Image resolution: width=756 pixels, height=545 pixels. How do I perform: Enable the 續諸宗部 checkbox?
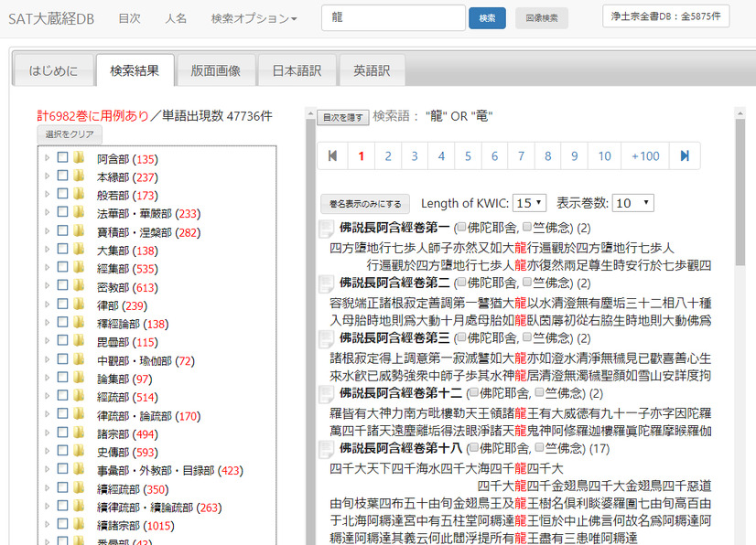[63, 525]
